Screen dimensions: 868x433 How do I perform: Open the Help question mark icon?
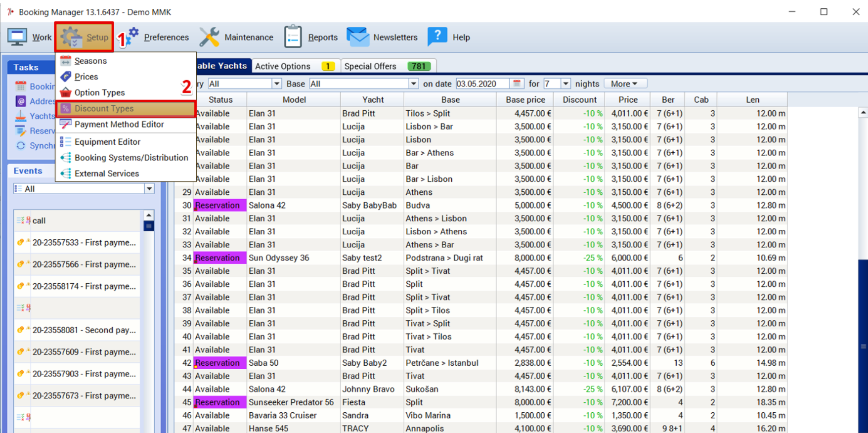(437, 37)
